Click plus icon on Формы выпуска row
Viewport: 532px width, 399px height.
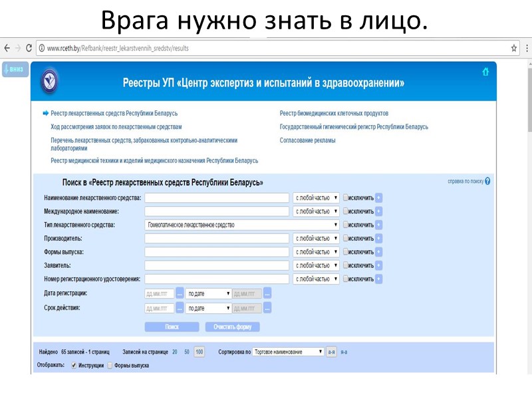tap(378, 252)
